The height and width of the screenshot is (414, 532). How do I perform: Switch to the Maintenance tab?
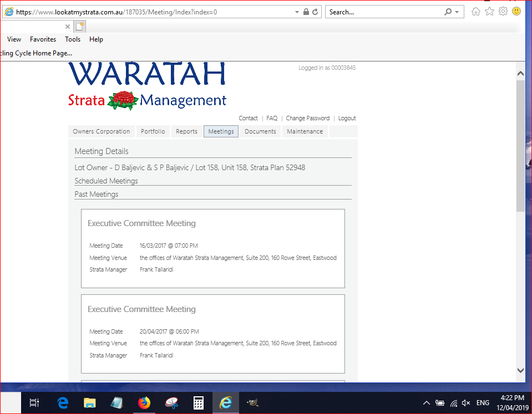(x=305, y=131)
